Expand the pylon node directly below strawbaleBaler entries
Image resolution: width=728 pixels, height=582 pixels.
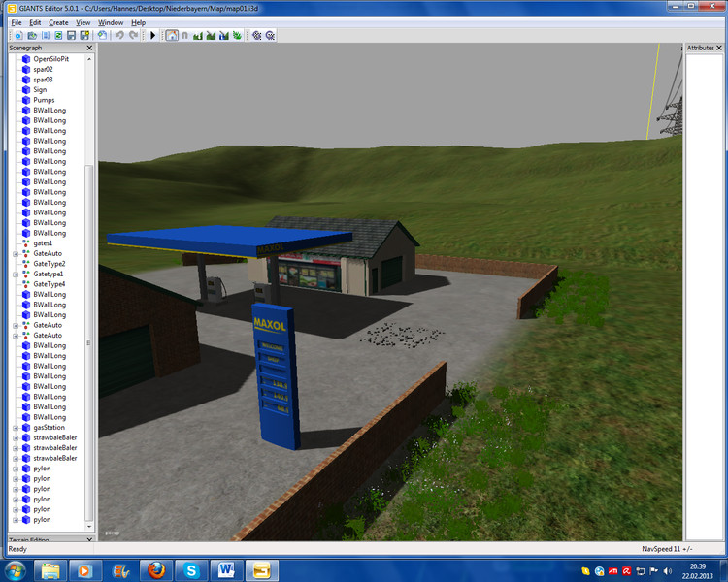click(x=16, y=469)
